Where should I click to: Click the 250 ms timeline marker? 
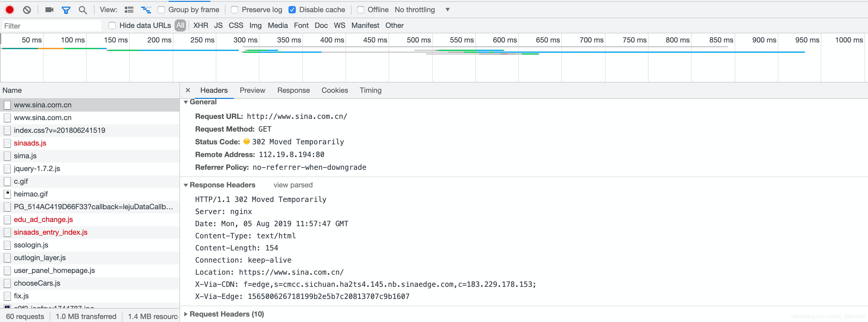(202, 40)
